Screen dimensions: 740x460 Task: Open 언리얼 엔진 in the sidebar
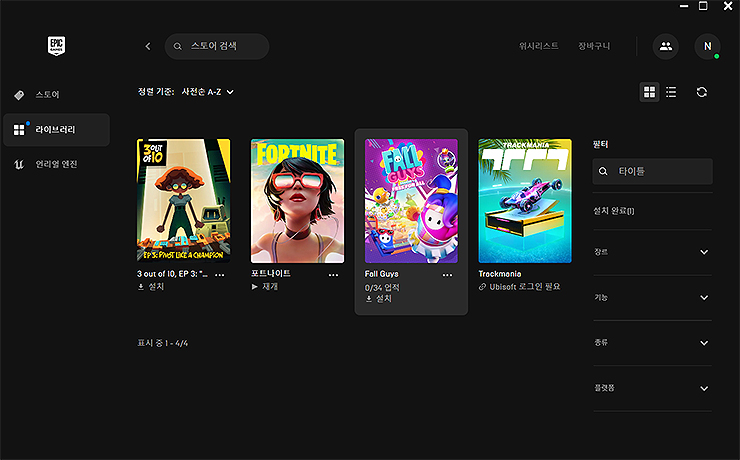56,164
